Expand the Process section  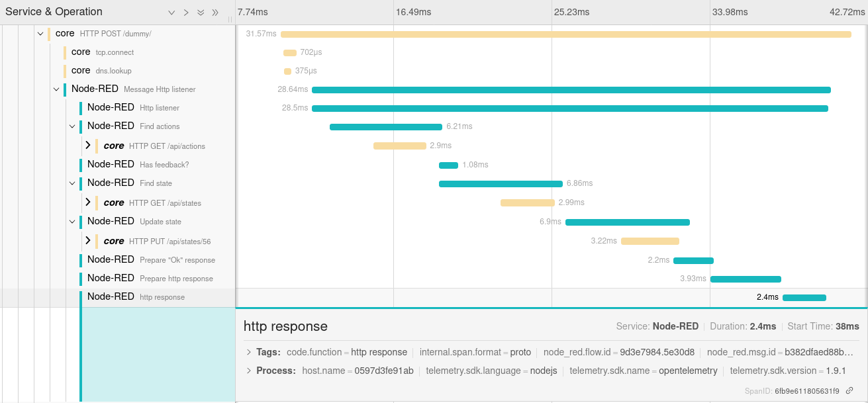(249, 371)
